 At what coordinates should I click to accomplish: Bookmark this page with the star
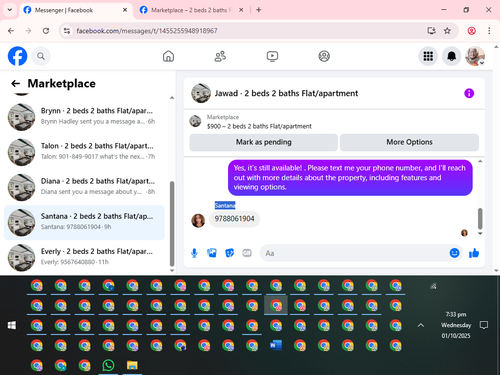point(447,31)
